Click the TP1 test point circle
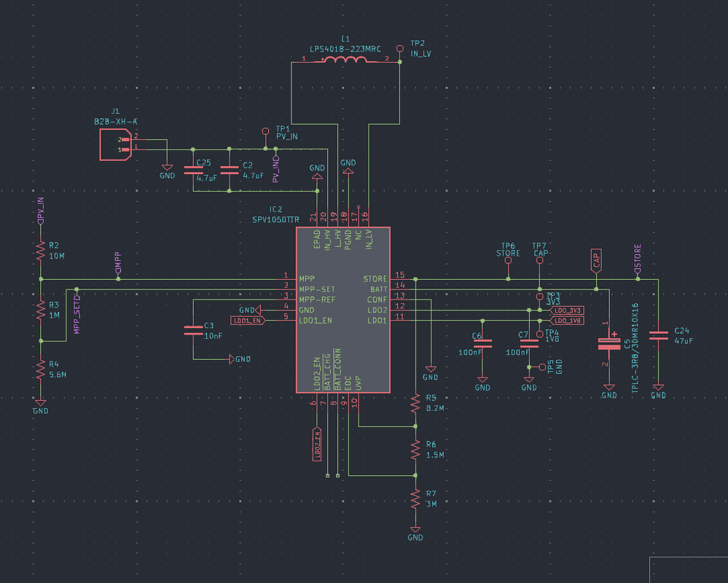 click(265, 131)
